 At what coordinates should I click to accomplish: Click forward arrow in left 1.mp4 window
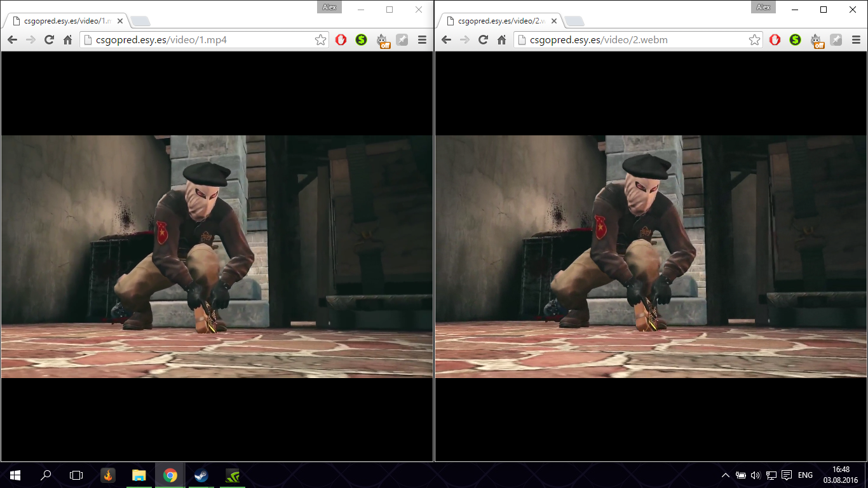click(31, 40)
